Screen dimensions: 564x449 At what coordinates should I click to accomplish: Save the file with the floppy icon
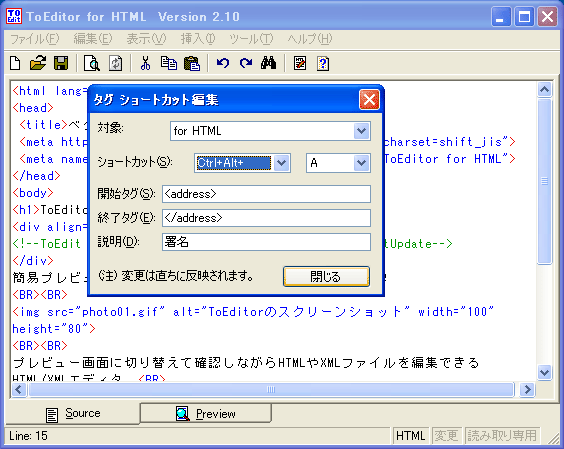tap(61, 63)
